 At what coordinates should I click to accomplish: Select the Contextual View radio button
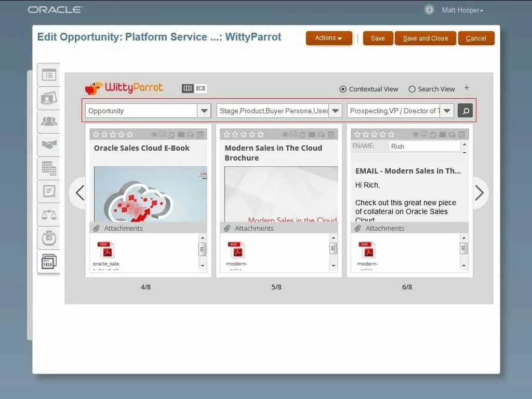pyautogui.click(x=343, y=89)
